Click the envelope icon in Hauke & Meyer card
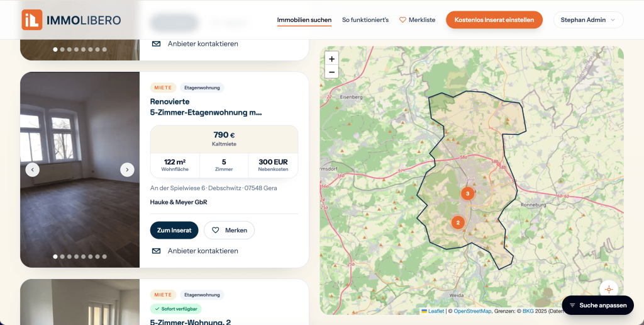This screenshot has height=325, width=644. coord(156,251)
